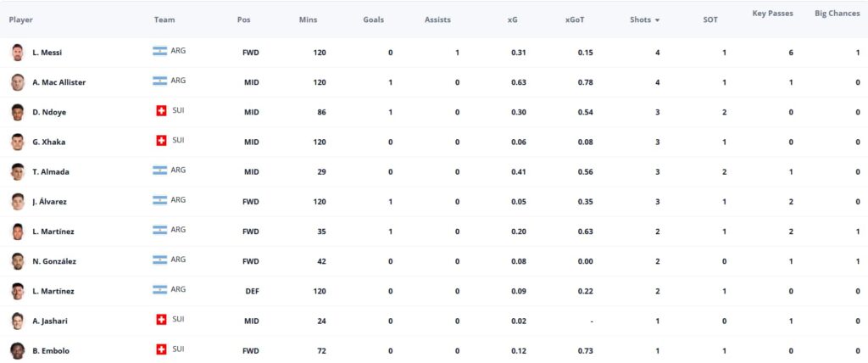Sort by the Key Passes column header
Viewport: 868px width, 363px height.
click(772, 14)
